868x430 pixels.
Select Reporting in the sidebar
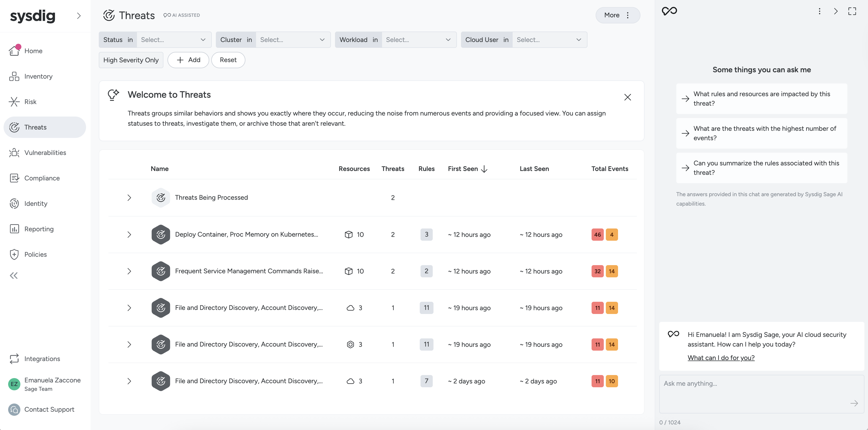(39, 229)
